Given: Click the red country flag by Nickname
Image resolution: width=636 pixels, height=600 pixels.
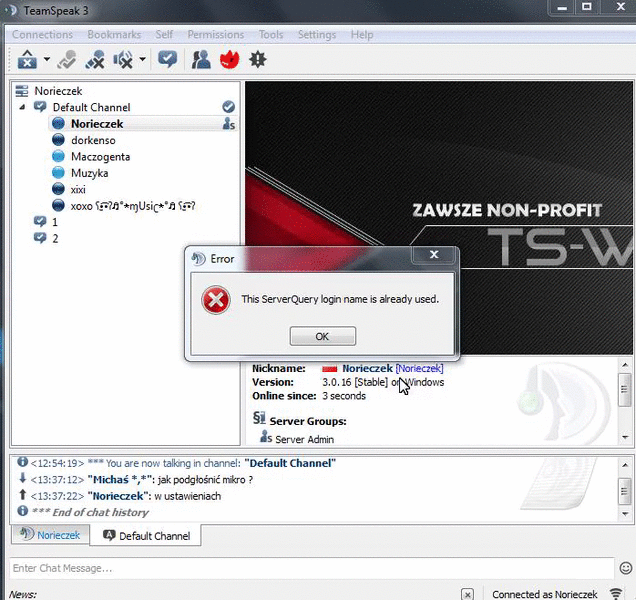Looking at the screenshot, I should click(x=329, y=369).
